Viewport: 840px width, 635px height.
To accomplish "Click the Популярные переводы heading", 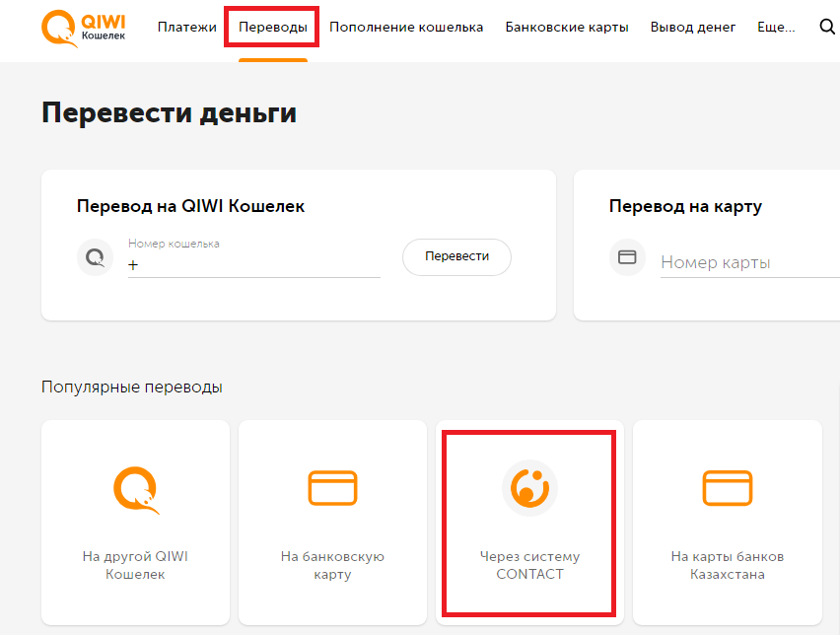I will (132, 387).
